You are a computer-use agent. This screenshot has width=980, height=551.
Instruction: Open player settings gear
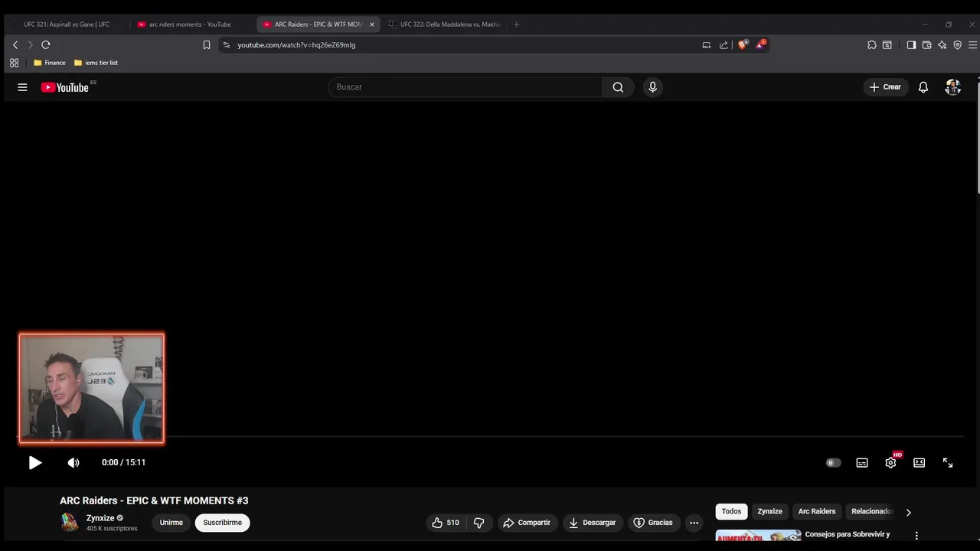(x=890, y=462)
